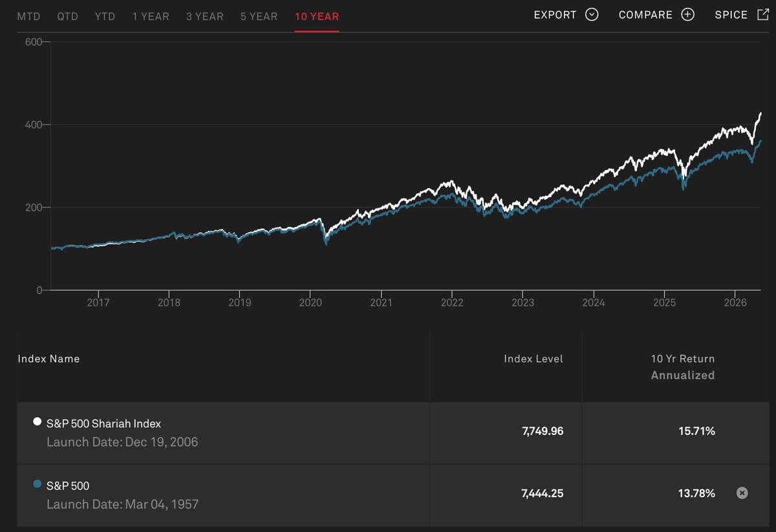Click Launch Date: Mar 04, 1957 text
The image size is (776, 532).
click(122, 504)
